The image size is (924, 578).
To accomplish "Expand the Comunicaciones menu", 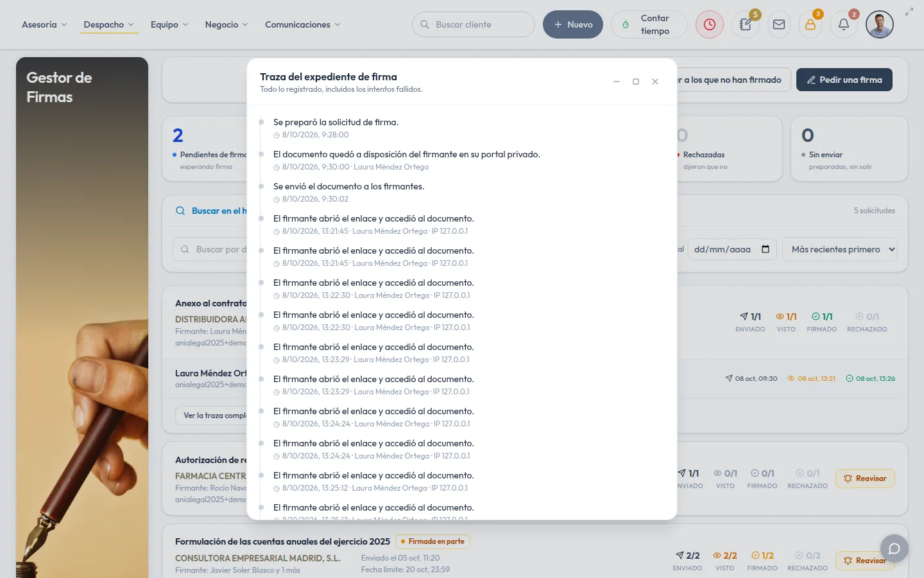I will pos(303,24).
